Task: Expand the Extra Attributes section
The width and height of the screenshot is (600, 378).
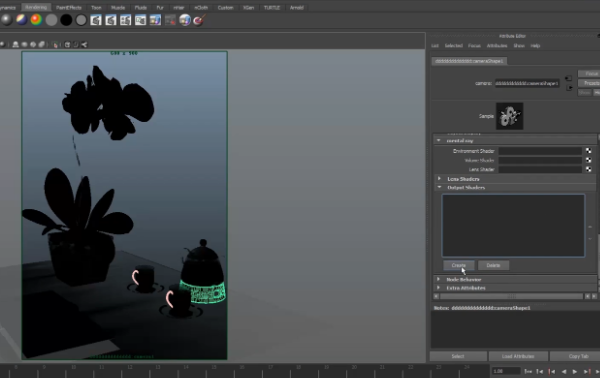Action: (439, 288)
